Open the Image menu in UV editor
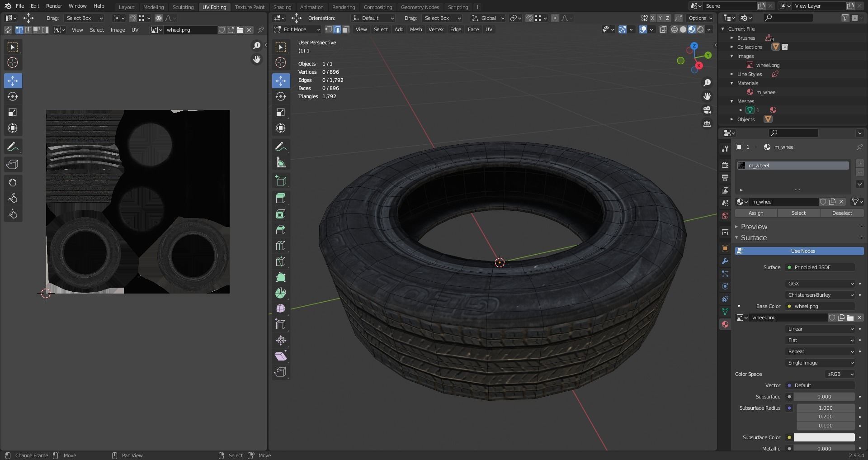This screenshot has width=868, height=460. [x=118, y=30]
